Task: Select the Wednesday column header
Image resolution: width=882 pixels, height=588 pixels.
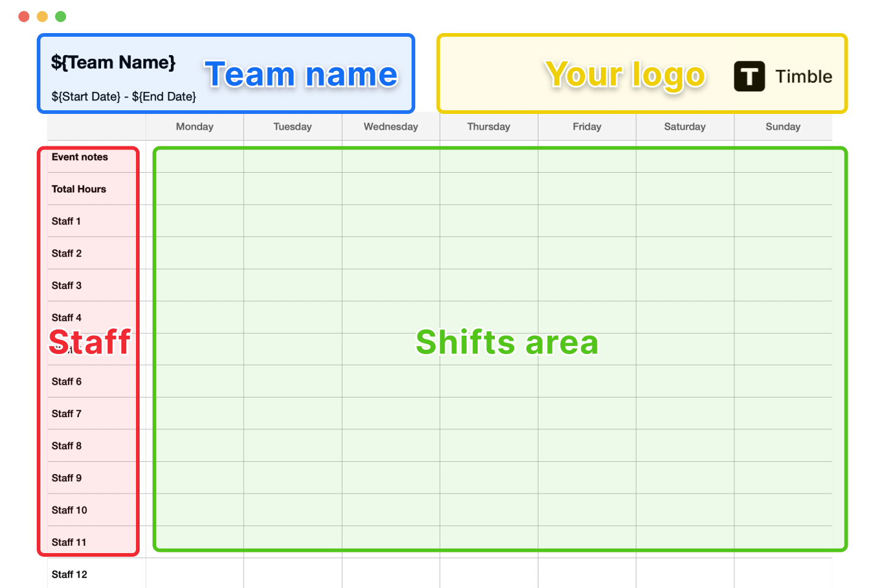Action: pos(391,127)
